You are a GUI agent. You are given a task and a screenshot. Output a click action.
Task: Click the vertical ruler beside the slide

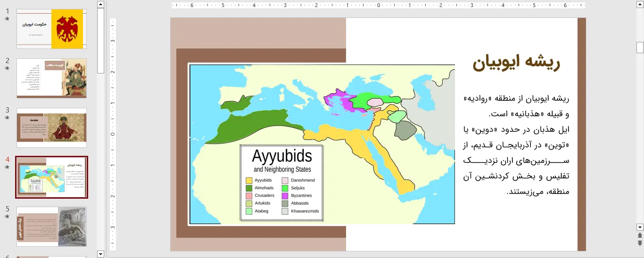click(113, 134)
